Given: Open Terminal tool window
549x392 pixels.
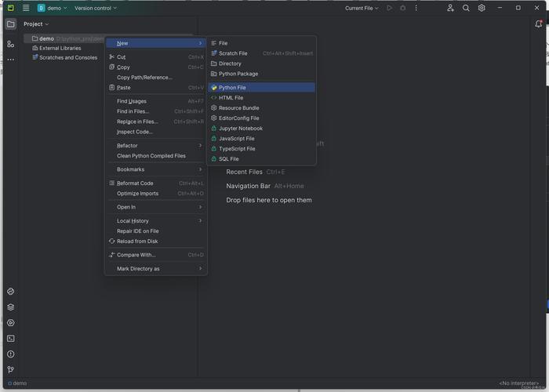Looking at the screenshot, I should click(11, 339).
